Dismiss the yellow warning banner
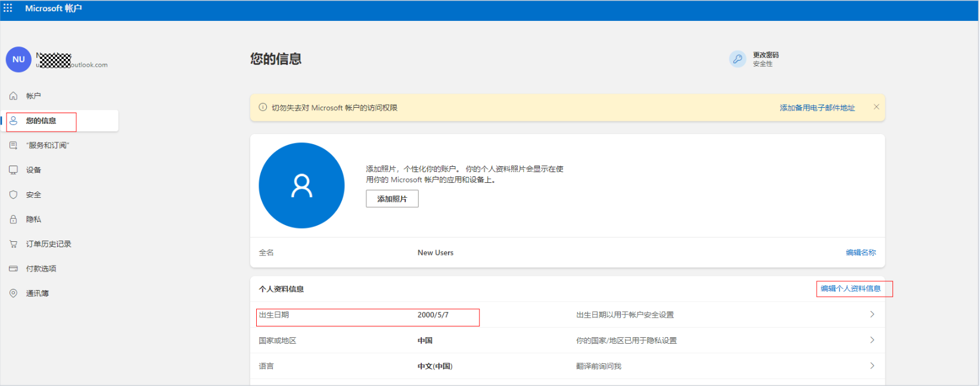Image resolution: width=980 pixels, height=386 pixels. tap(876, 107)
